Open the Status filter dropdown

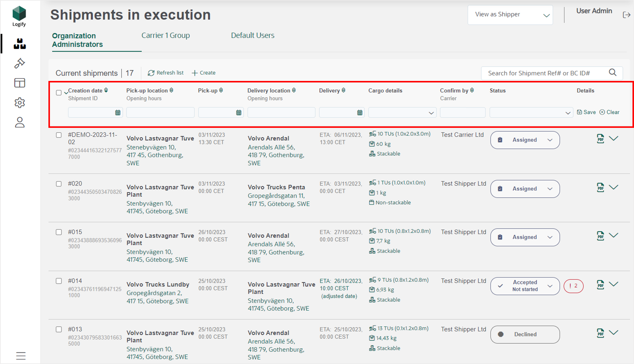coord(531,113)
